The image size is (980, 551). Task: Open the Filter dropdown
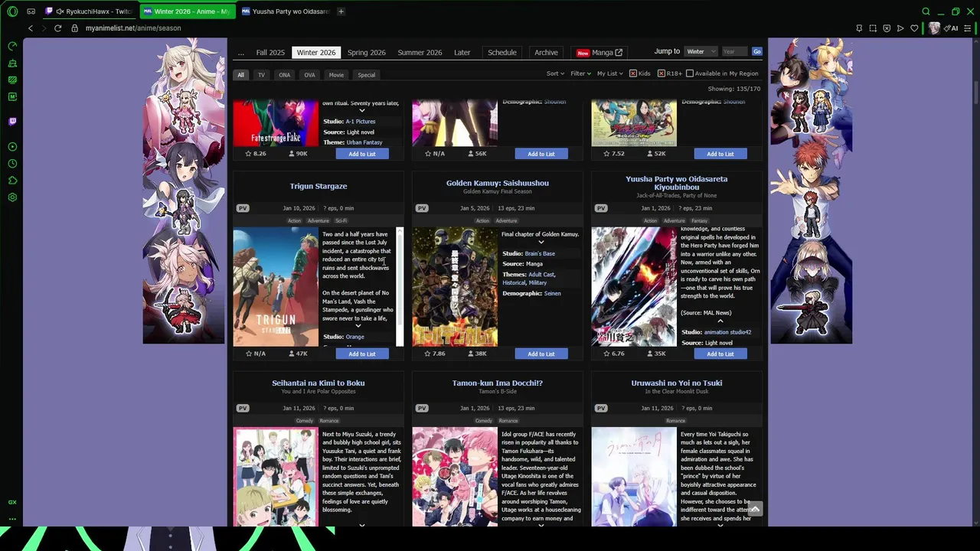(x=580, y=73)
